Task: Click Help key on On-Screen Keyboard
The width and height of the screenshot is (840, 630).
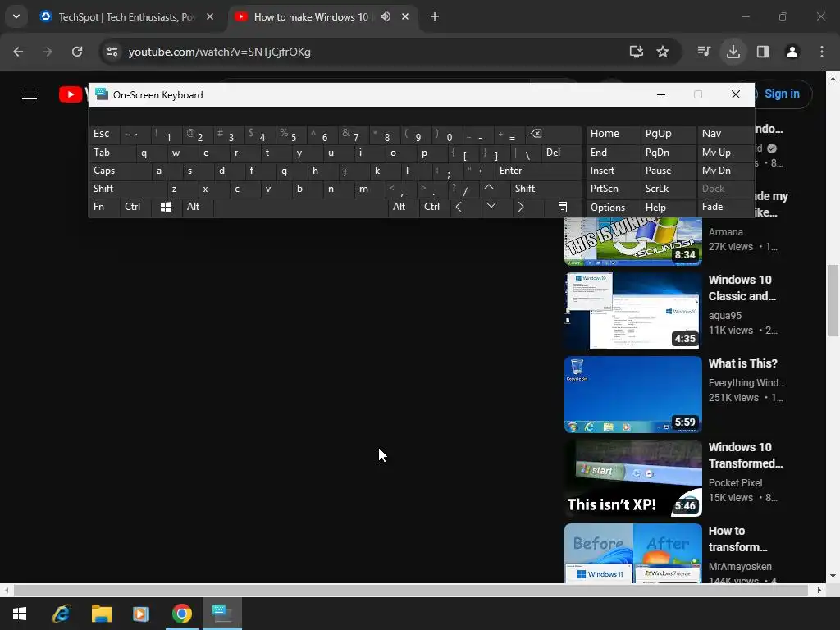Action: [x=669, y=208]
